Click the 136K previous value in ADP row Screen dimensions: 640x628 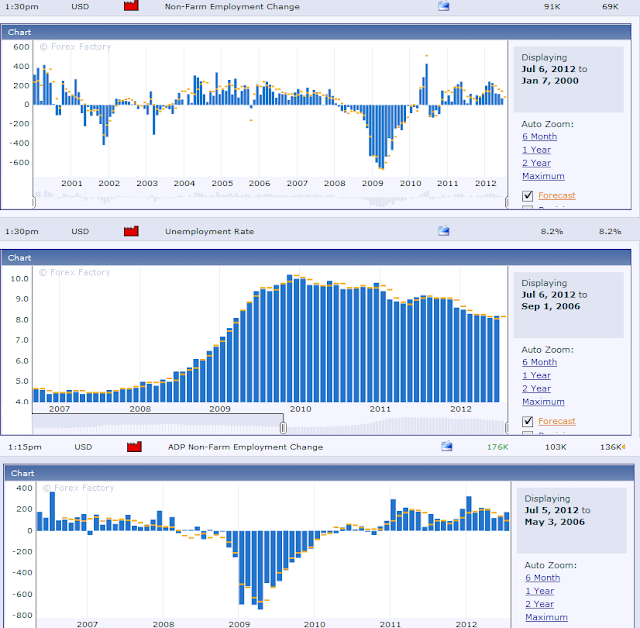(611, 447)
